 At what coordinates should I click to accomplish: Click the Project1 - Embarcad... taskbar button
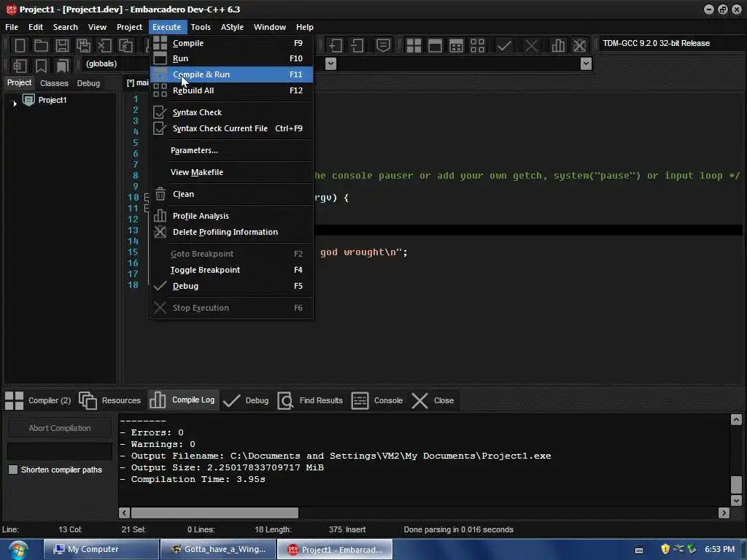coord(335,550)
